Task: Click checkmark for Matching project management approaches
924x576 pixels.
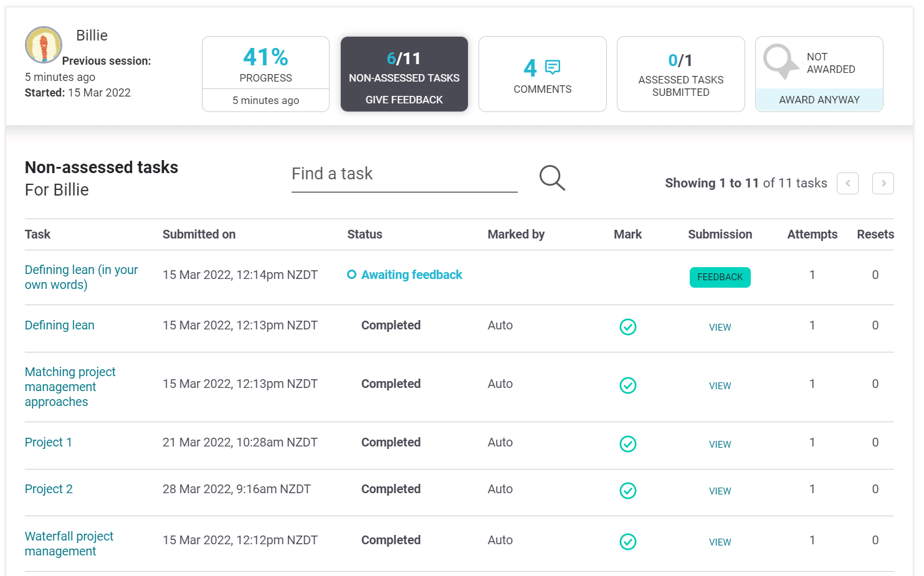Action: point(627,385)
